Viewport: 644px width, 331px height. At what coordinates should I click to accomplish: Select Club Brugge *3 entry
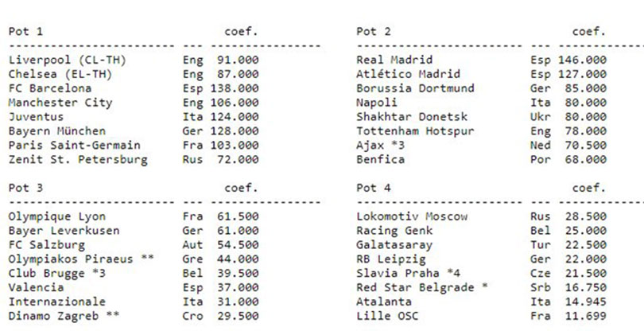pos(57,274)
